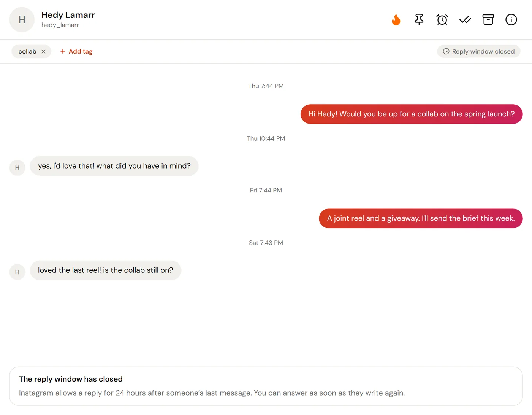Click the message 'loved the last reel!'

[106, 270]
